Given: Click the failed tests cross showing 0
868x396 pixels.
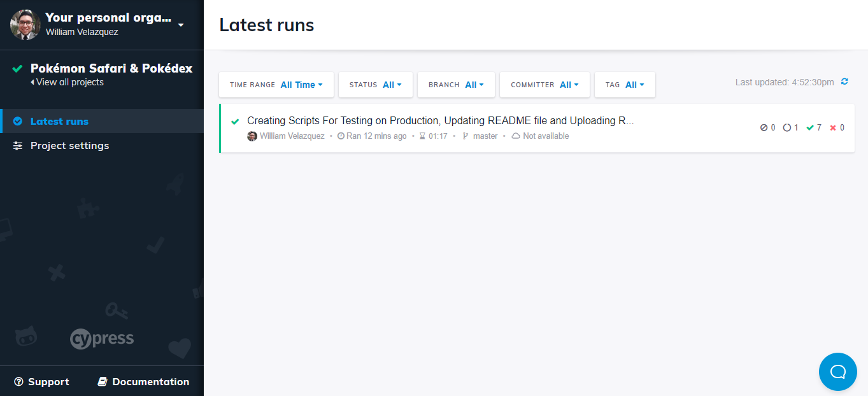Looking at the screenshot, I should (x=833, y=127).
